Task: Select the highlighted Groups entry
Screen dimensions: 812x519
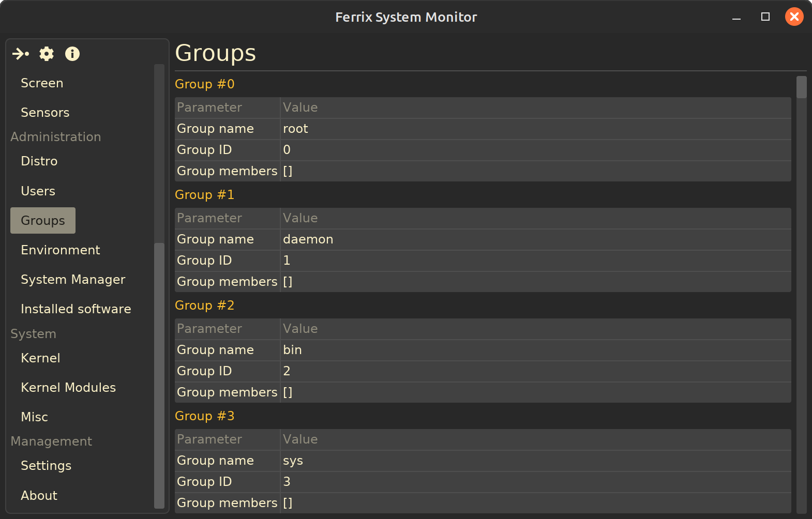Action: [x=43, y=221]
